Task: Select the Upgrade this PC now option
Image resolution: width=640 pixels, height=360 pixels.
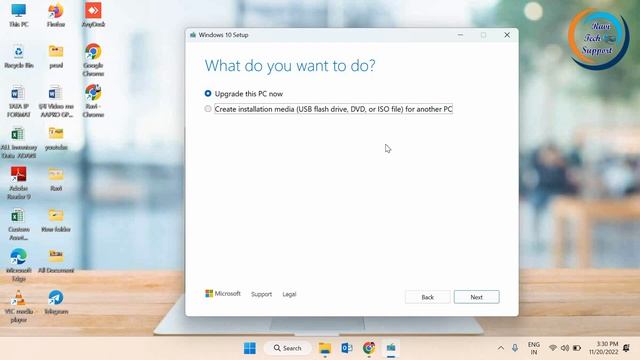Action: point(208,93)
